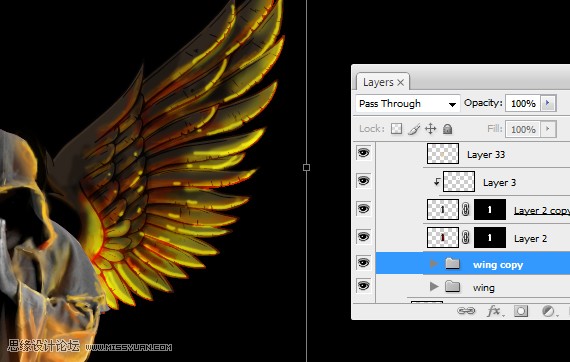Open the Pass Through blend mode dropdown

point(408,104)
